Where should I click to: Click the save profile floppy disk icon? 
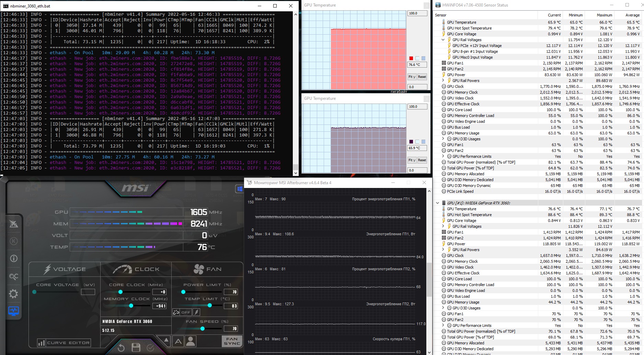coord(136,347)
